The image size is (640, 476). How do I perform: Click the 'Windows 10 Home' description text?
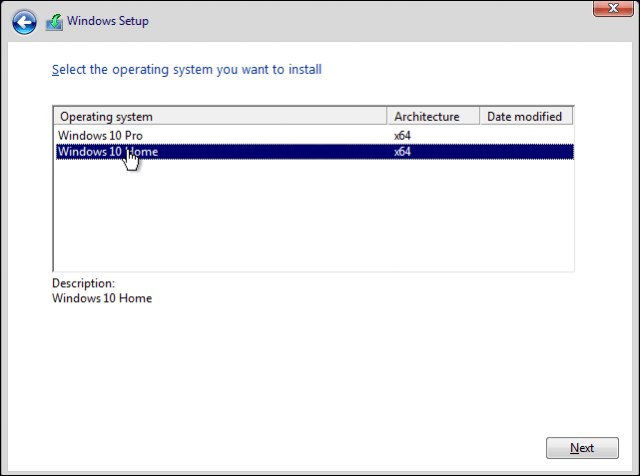point(102,298)
